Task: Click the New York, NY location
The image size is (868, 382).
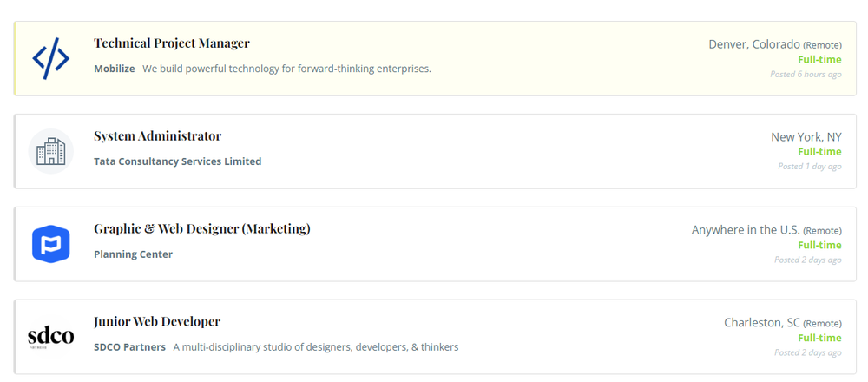Action: click(806, 137)
